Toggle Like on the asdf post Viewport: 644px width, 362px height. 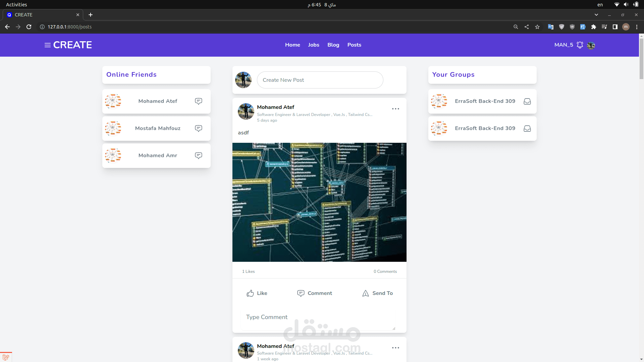pos(257,293)
